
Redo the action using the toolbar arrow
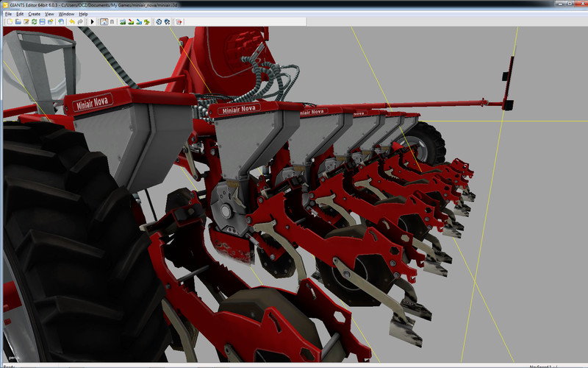pos(80,22)
